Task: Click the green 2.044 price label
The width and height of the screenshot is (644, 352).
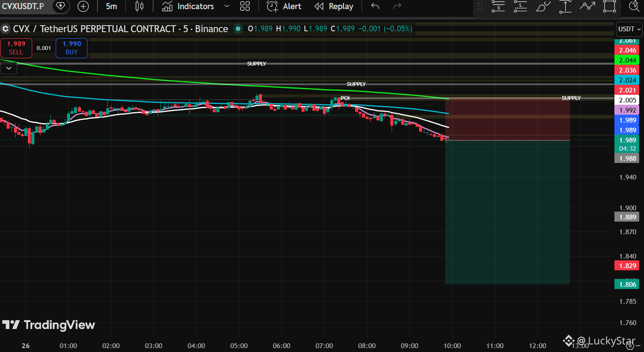Action: 628,60
